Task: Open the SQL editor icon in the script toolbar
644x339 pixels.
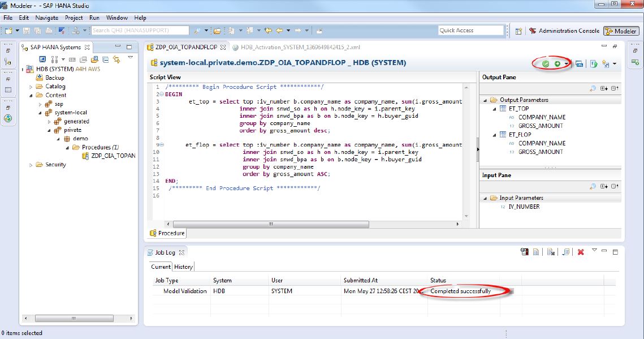Action: (x=579, y=64)
